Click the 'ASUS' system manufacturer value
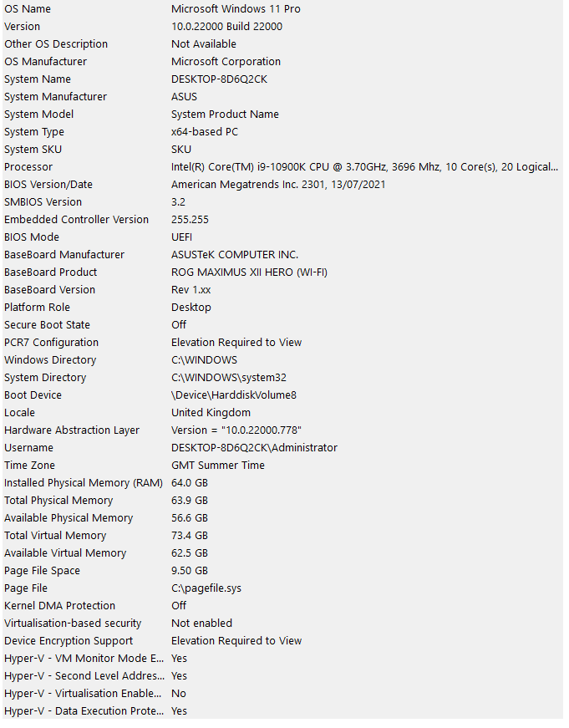 coord(184,97)
